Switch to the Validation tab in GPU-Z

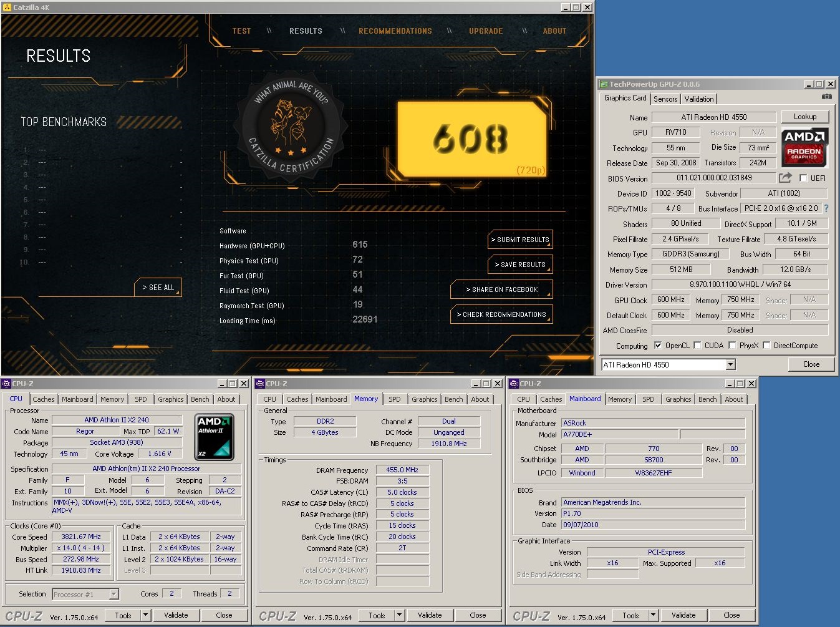coord(699,99)
